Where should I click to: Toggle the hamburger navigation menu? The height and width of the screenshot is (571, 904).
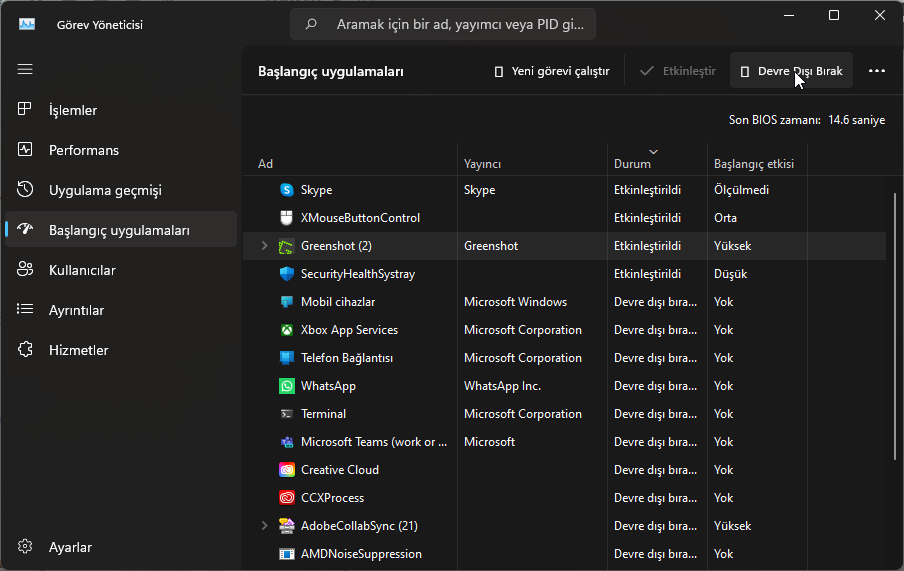pyautogui.click(x=25, y=69)
